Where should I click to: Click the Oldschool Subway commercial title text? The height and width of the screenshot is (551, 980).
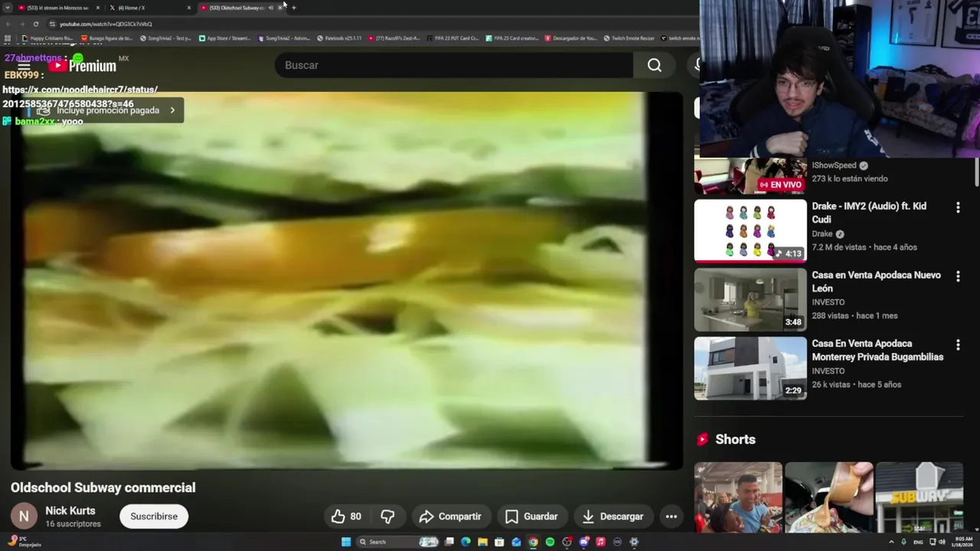103,487
